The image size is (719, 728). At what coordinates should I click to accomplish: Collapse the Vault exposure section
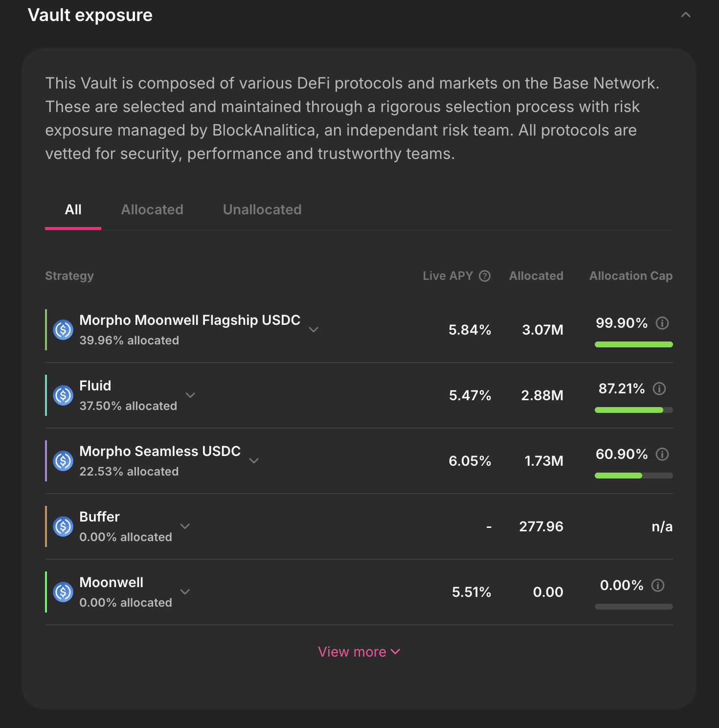point(686,15)
